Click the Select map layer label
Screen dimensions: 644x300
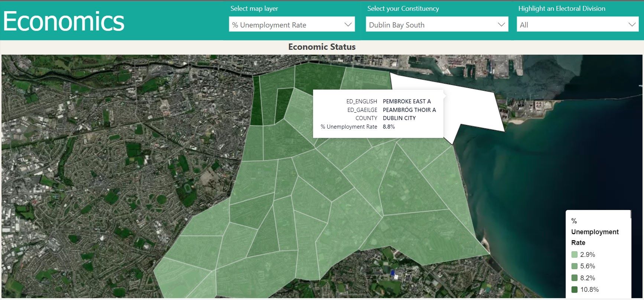click(254, 9)
